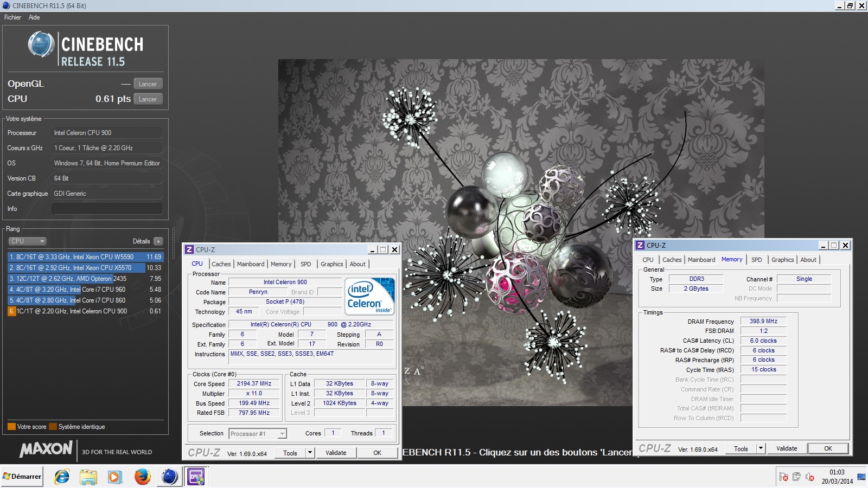This screenshot has width=868, height=488.
Task: Launch Windows Media Player from taskbar
Action: point(114,477)
